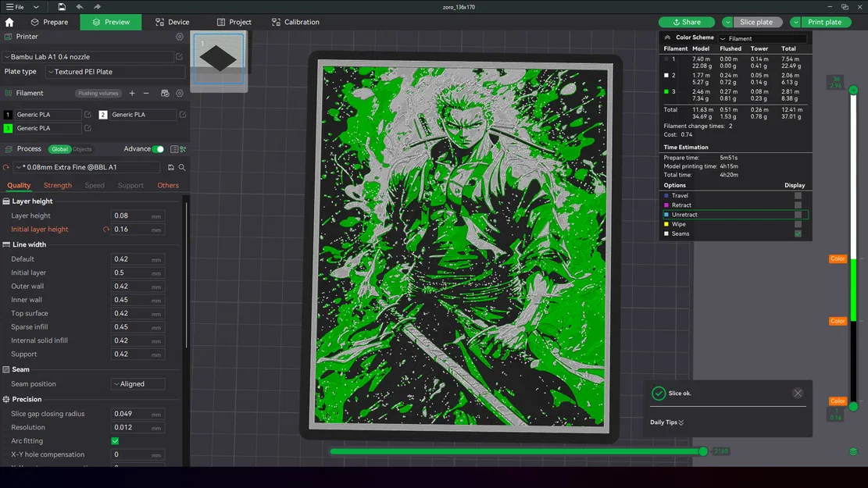Add a new filament with the plus icon
Image resolution: width=868 pixels, height=488 pixels.
coord(131,93)
